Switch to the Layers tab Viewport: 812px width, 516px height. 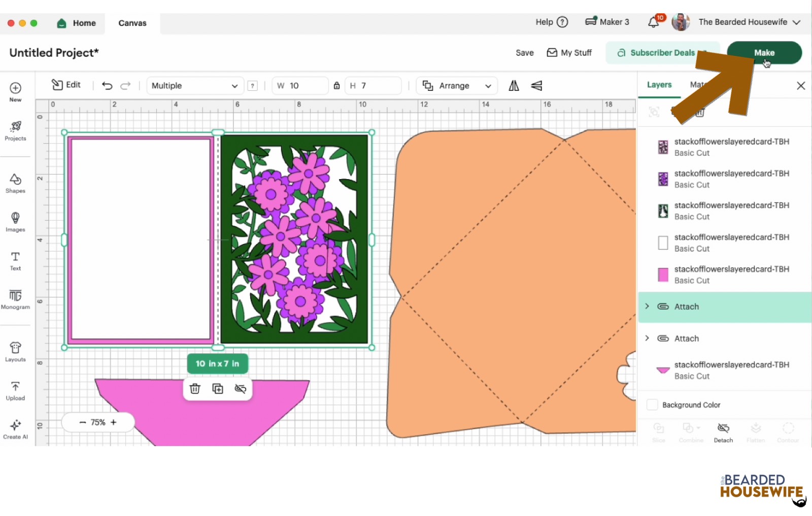tap(659, 85)
